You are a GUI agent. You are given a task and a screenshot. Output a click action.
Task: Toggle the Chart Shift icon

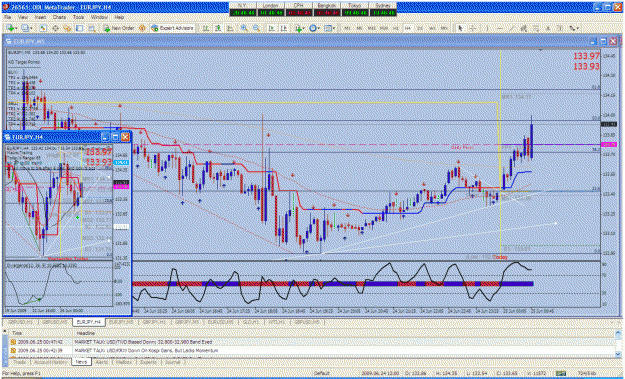284,28
